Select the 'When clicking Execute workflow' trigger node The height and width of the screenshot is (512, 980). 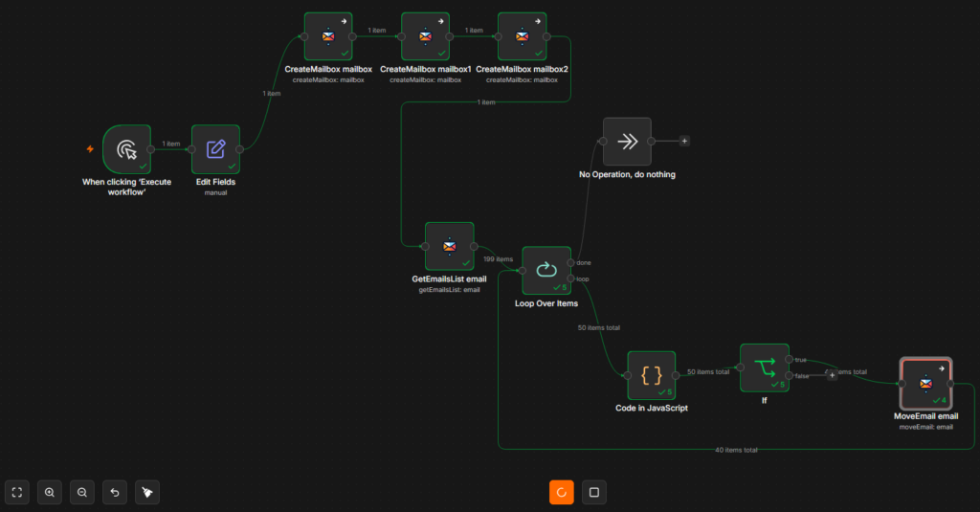(x=127, y=149)
